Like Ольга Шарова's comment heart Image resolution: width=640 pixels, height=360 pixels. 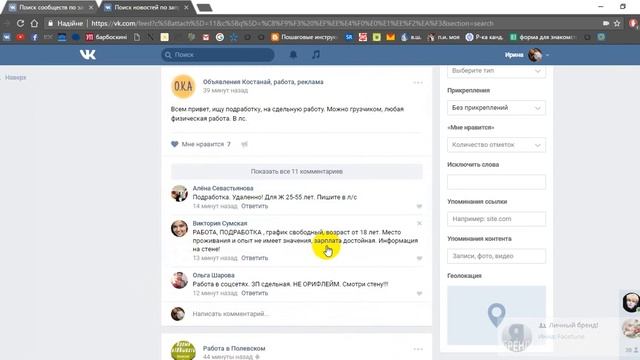pyautogui.click(x=419, y=293)
